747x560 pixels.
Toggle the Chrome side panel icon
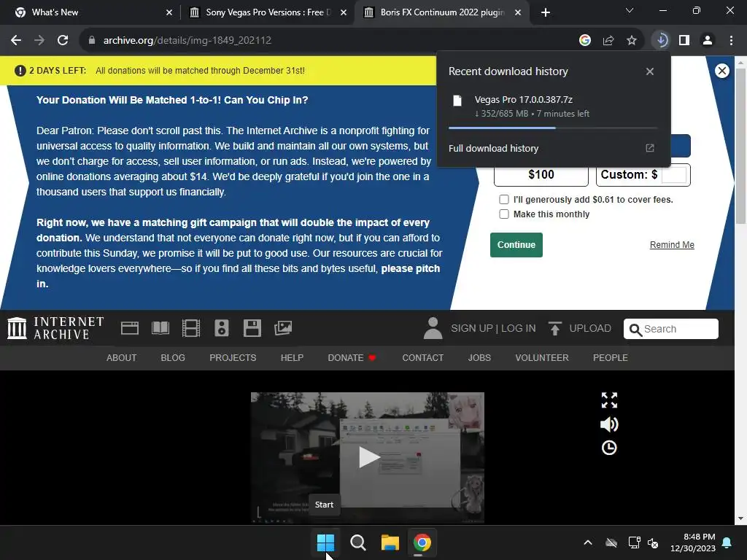coord(684,41)
